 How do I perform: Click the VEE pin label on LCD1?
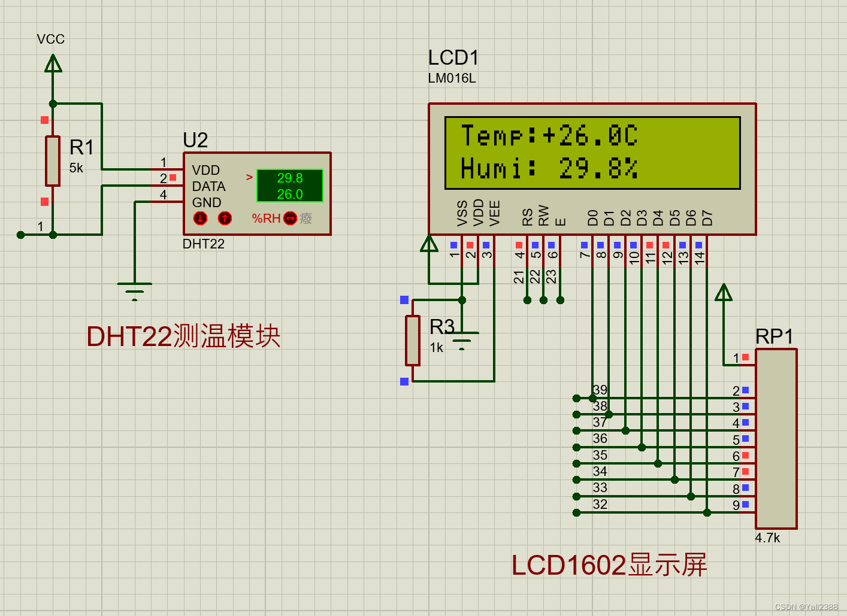click(494, 213)
